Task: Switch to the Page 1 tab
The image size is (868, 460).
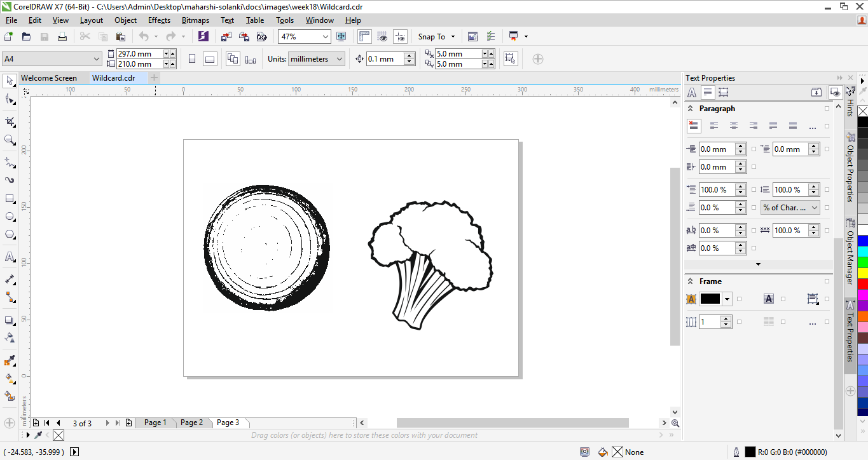Action: [x=155, y=423]
